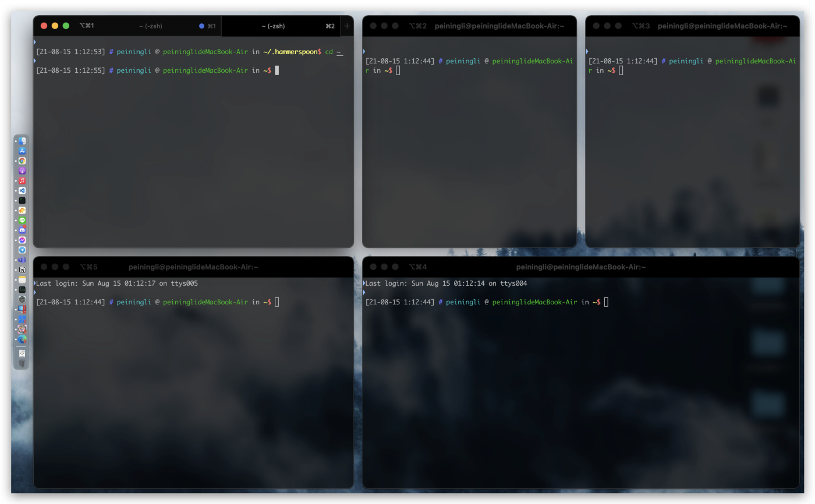Screen dimensions: 815x504
Task: Click the prompt in the ⌥⌘5 terminal
Action: coord(277,302)
